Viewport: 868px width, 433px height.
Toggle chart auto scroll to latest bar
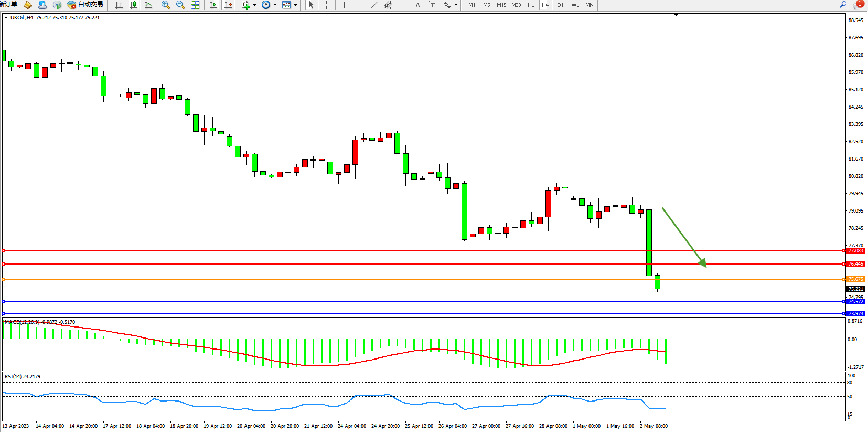pyautogui.click(x=213, y=5)
